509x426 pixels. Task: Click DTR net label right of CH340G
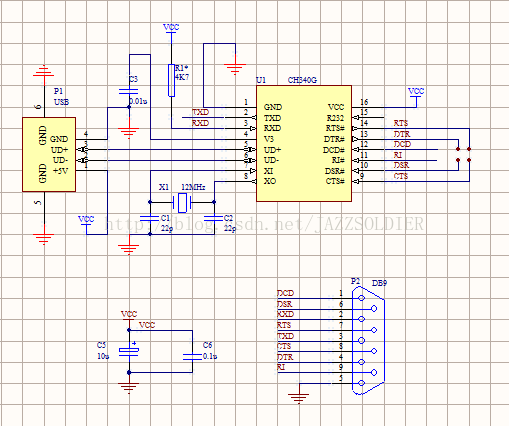402,134
